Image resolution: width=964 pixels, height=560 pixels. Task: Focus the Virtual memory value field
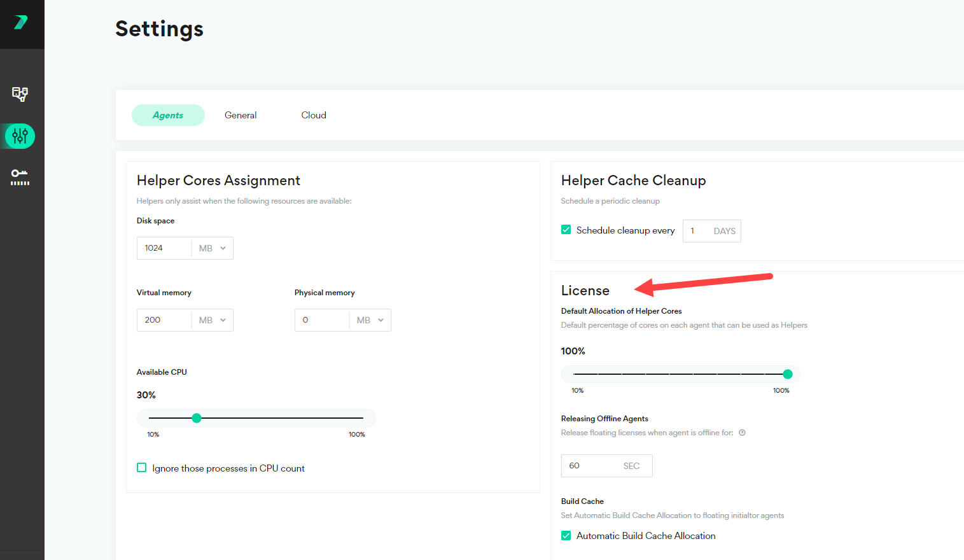164,320
